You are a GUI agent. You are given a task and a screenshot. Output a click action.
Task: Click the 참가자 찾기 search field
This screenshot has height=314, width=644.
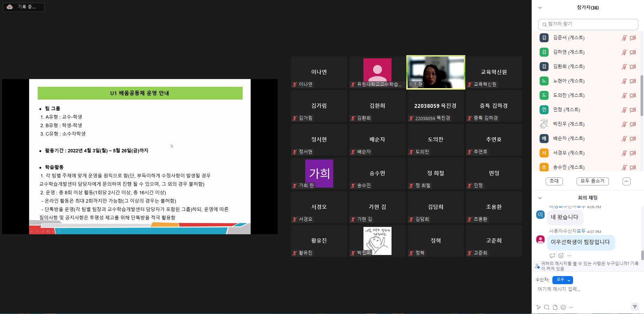pos(588,24)
